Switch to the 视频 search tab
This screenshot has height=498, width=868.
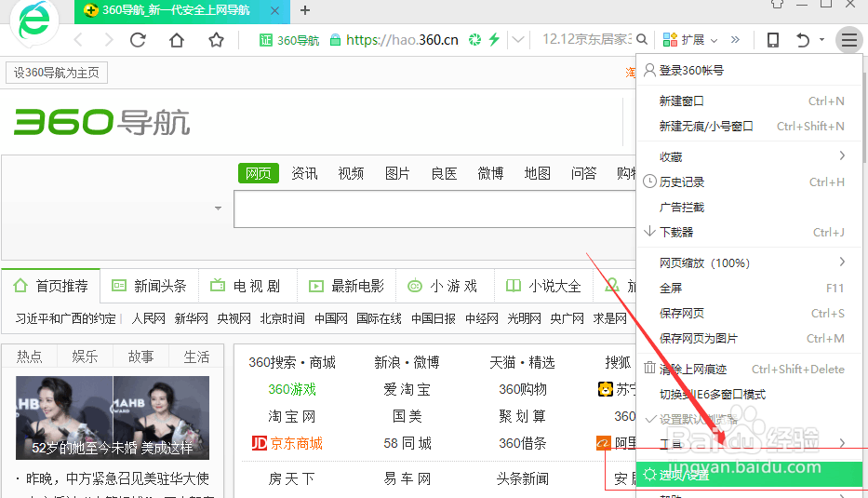[351, 173]
